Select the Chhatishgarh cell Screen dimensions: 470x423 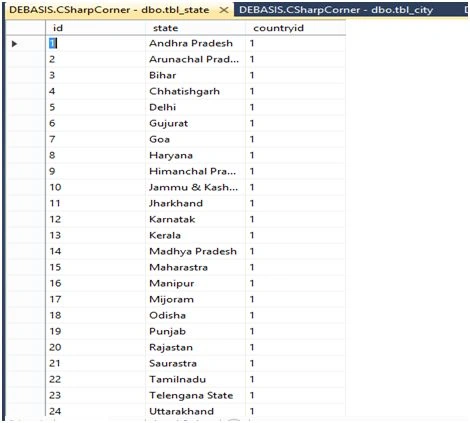pos(195,91)
